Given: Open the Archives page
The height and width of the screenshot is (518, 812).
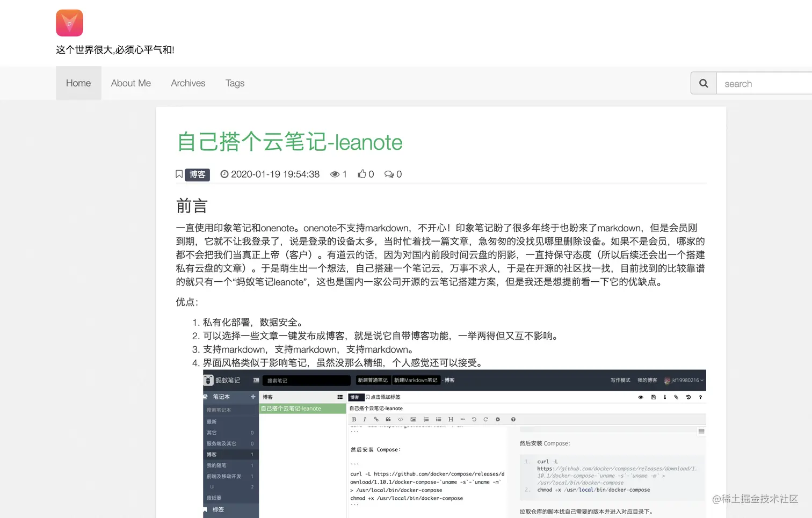Looking at the screenshot, I should [x=188, y=83].
